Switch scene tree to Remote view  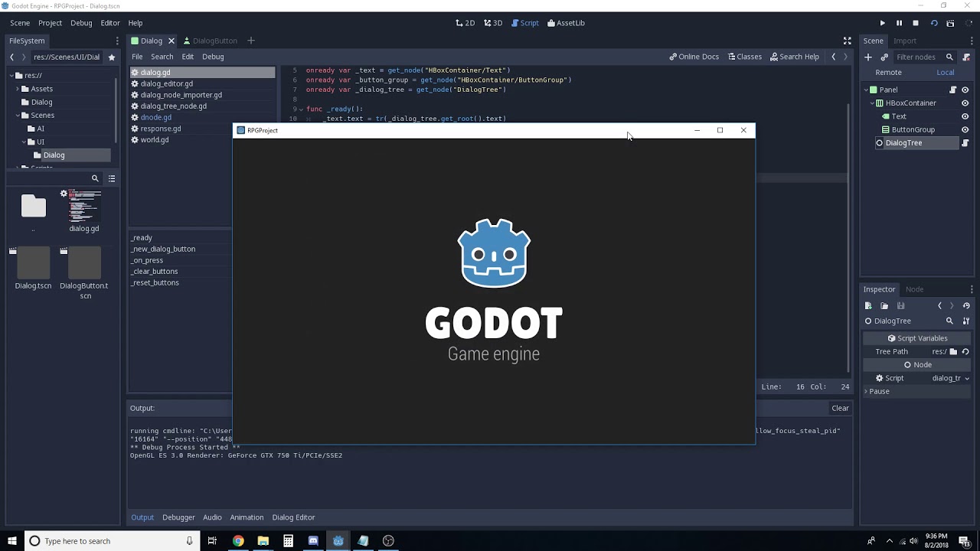click(888, 72)
